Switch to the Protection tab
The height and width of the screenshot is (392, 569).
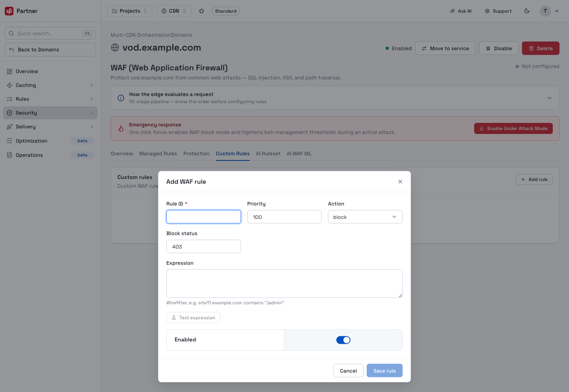point(196,154)
